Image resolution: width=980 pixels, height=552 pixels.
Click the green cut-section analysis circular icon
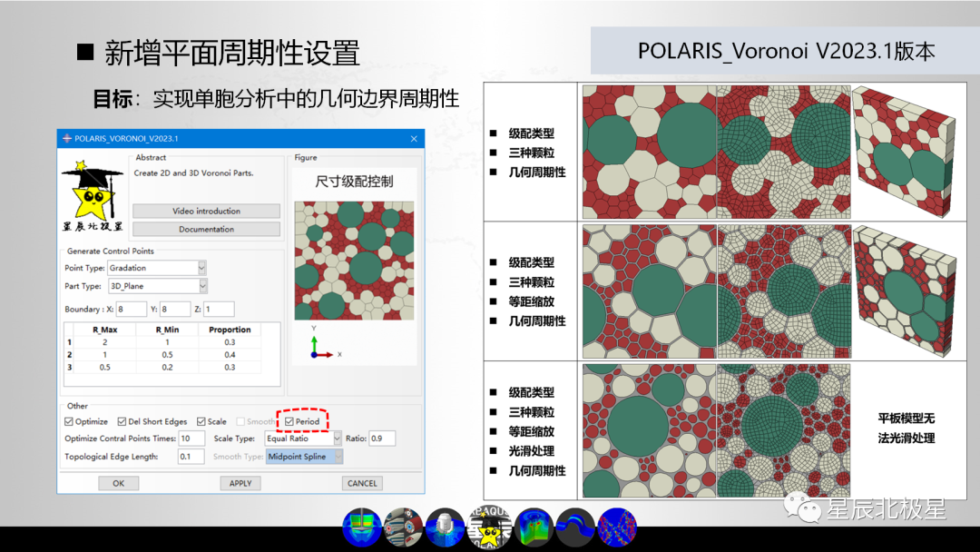(x=533, y=526)
